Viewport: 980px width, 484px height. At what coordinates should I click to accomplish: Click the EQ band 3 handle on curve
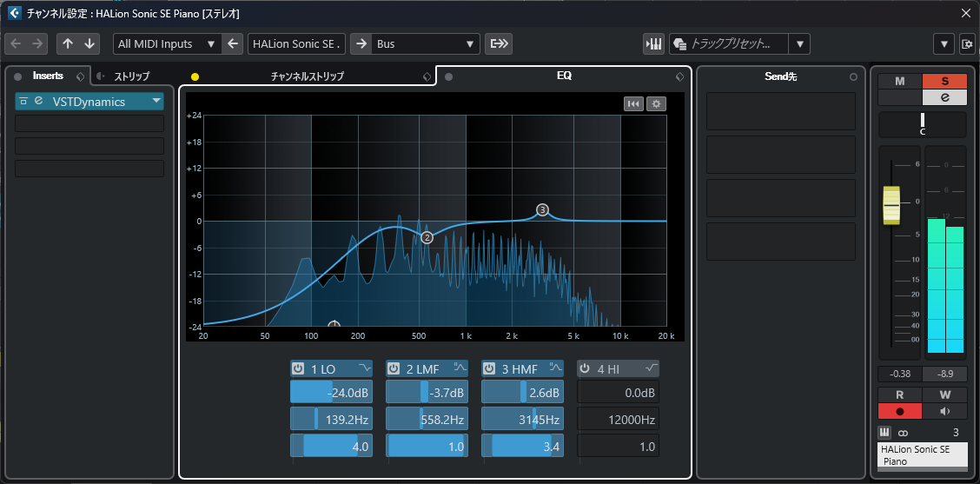542,209
